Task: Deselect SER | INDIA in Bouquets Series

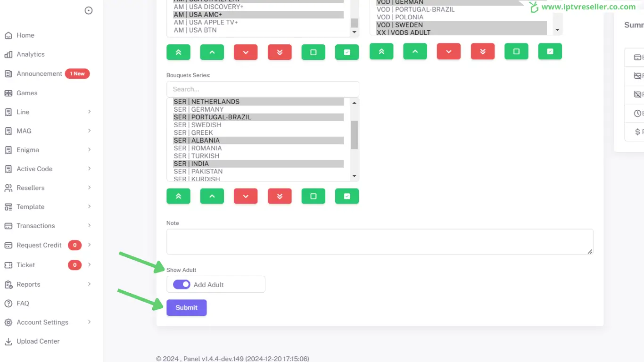Action: [191, 164]
